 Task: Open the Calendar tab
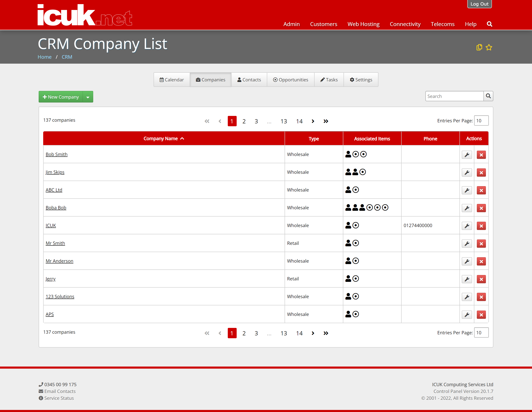point(172,80)
